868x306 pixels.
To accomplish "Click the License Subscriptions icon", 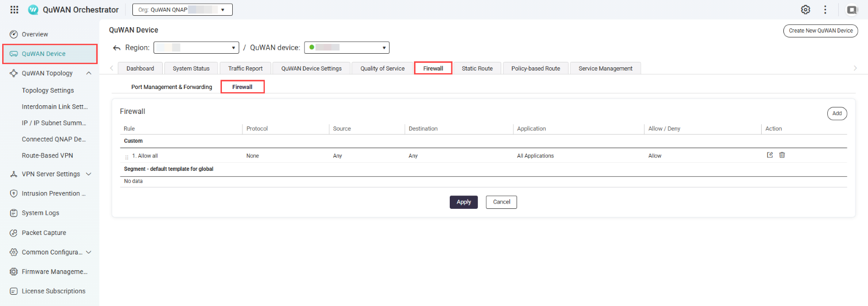I will (14, 291).
